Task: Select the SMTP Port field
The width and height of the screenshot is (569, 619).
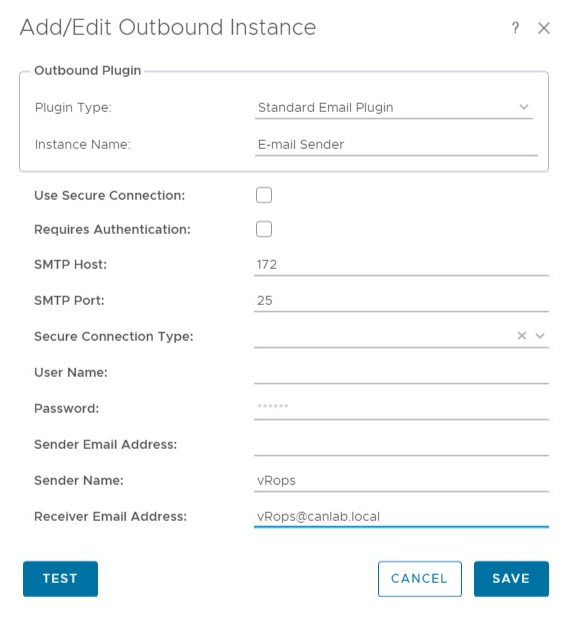Action: coord(401,300)
